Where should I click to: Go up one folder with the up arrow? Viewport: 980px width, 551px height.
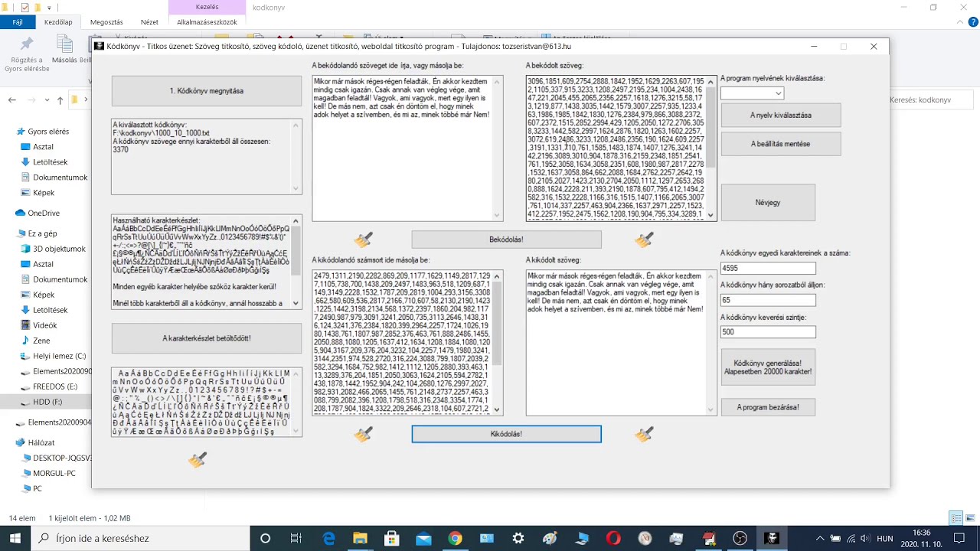pyautogui.click(x=60, y=100)
